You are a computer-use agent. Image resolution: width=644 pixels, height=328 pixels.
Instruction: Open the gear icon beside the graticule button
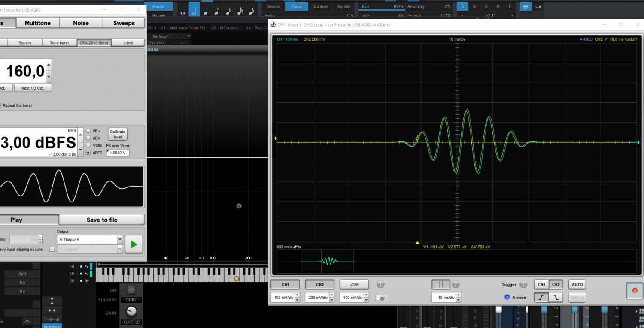pos(456,284)
